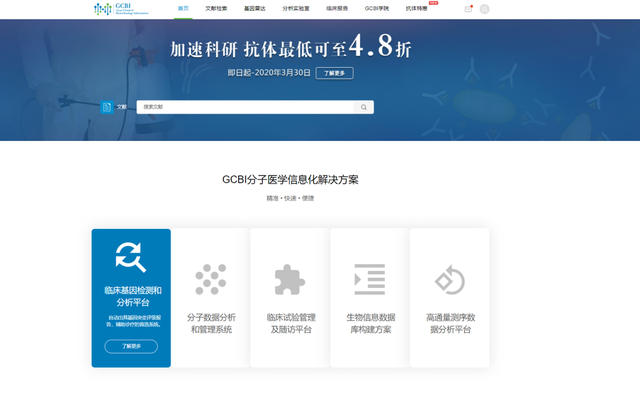This screenshot has width=640, height=401.
Task: Open the user avatar profile icon
Action: (484, 9)
